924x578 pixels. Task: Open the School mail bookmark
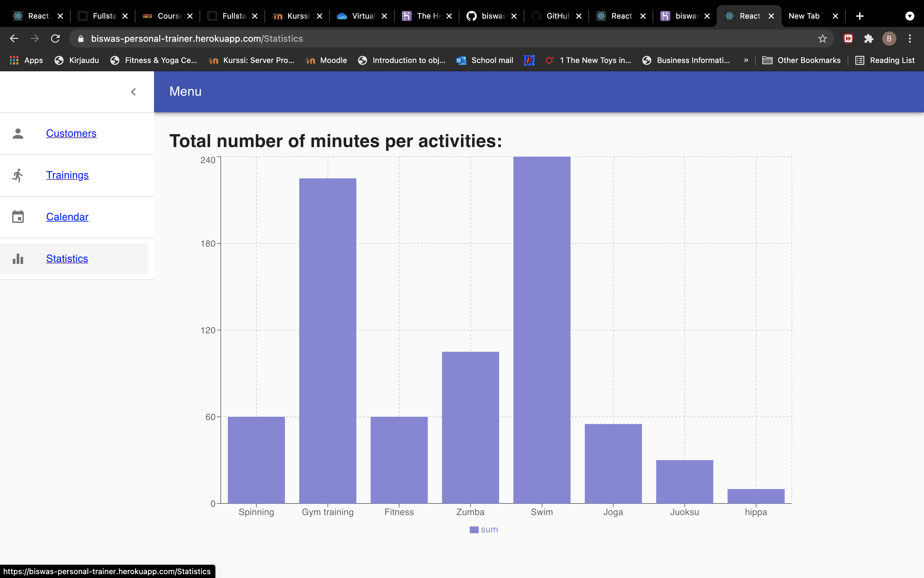click(485, 60)
